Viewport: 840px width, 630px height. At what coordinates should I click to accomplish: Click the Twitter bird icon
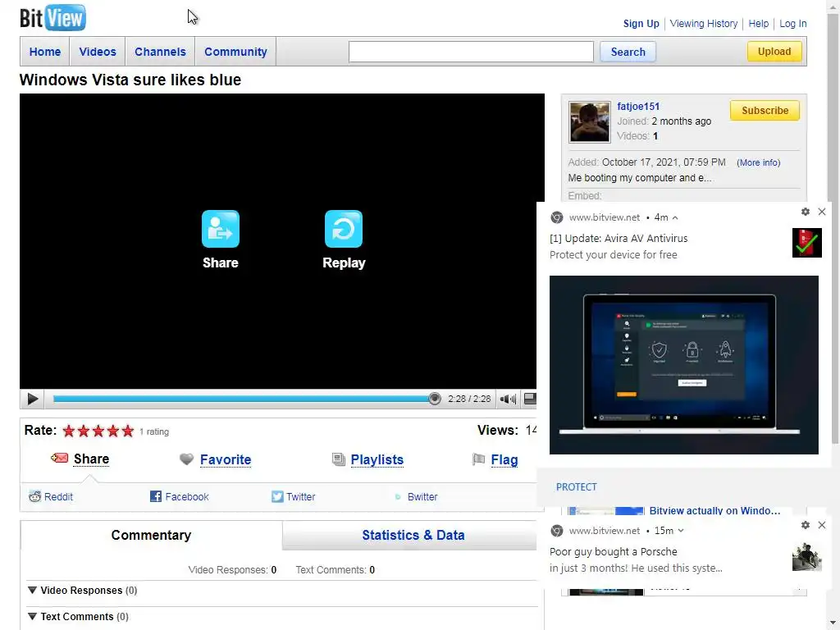tap(277, 496)
